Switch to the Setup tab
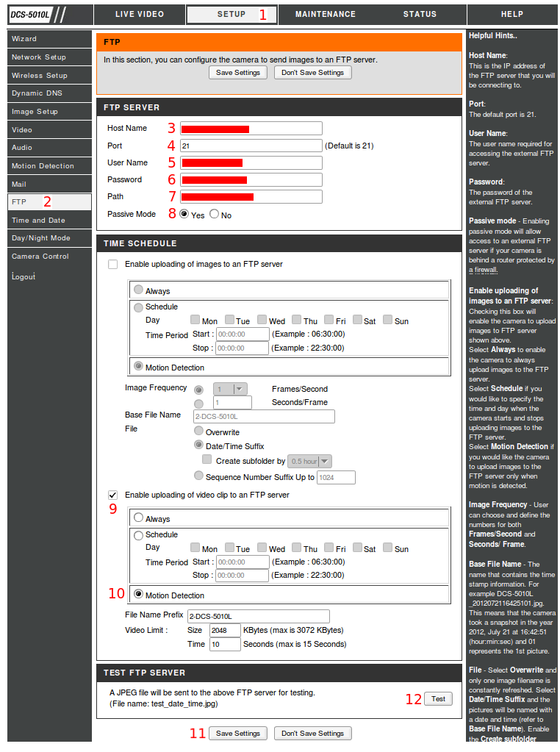 coord(231,15)
